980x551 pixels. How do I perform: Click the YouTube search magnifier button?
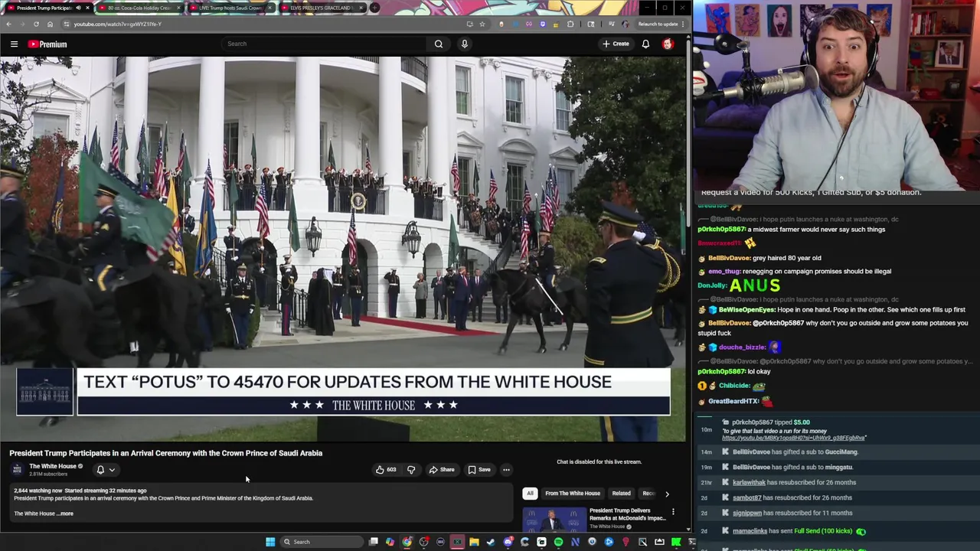(x=439, y=44)
